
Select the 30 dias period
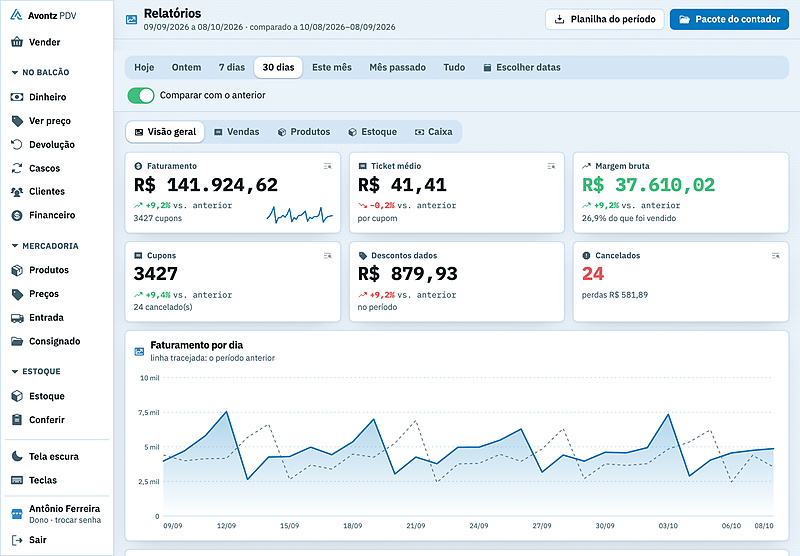[x=278, y=67]
